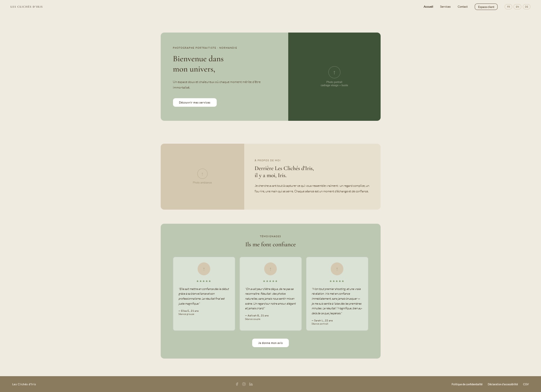Click the 'Séance couple' text
Viewport: 541px width, 392px height.
tap(252, 319)
